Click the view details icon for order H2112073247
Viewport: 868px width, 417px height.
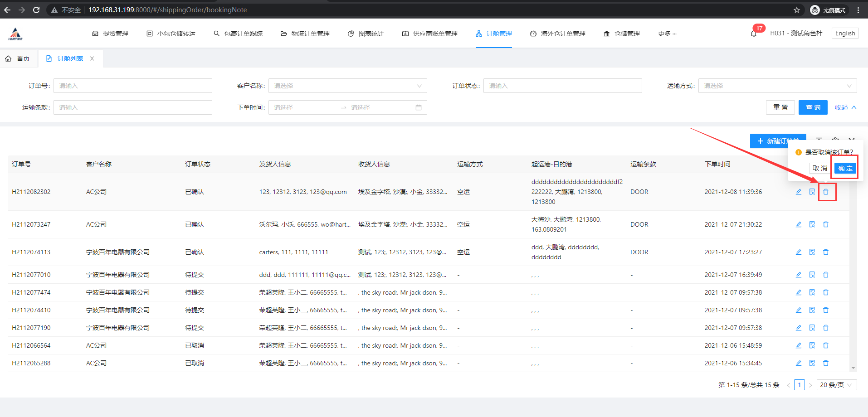tap(812, 224)
